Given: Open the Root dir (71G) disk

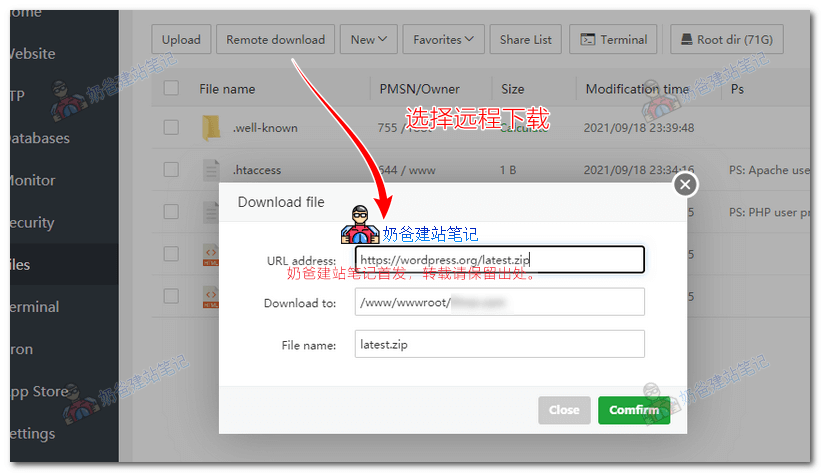Looking at the screenshot, I should (x=727, y=40).
